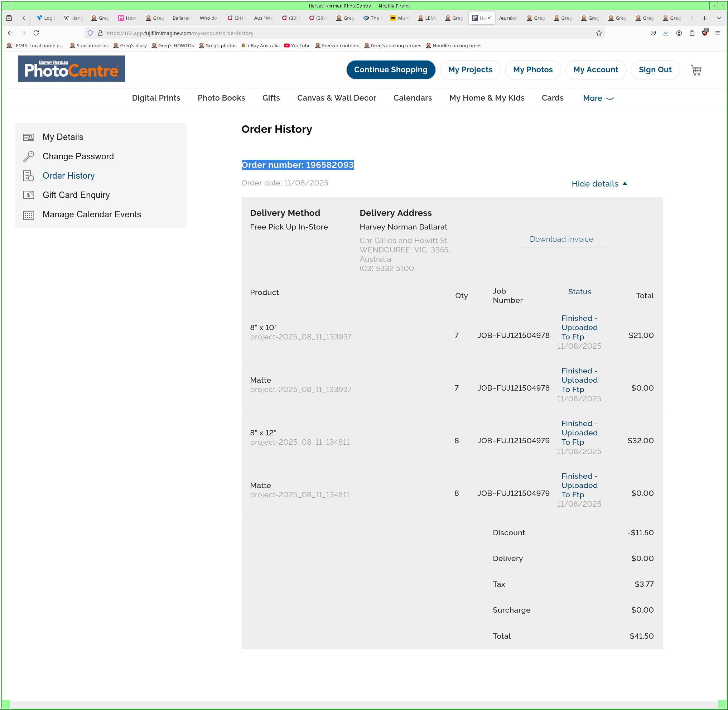
Task: Click Continue Shopping button
Action: pos(390,70)
